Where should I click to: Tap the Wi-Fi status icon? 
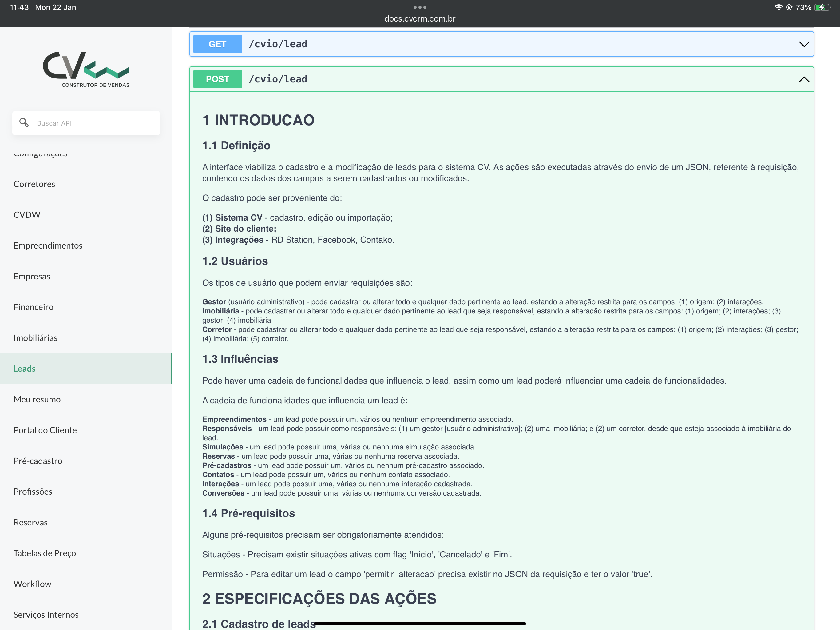point(778,7)
